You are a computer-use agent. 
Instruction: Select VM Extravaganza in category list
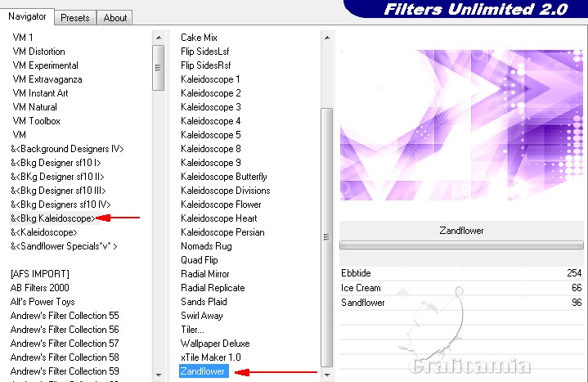[47, 79]
